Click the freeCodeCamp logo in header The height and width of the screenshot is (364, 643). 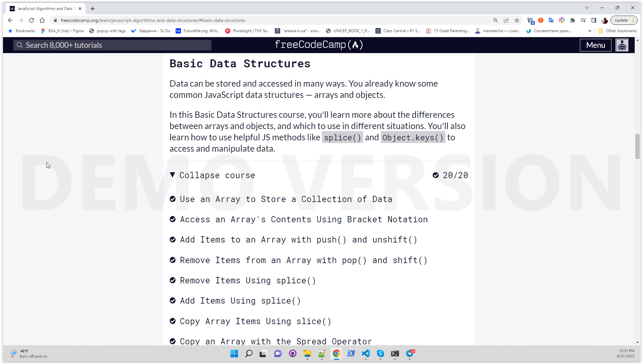coord(319,45)
